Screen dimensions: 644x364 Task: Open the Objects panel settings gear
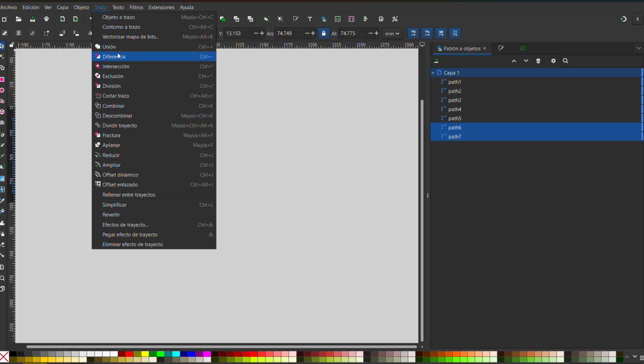tap(553, 61)
